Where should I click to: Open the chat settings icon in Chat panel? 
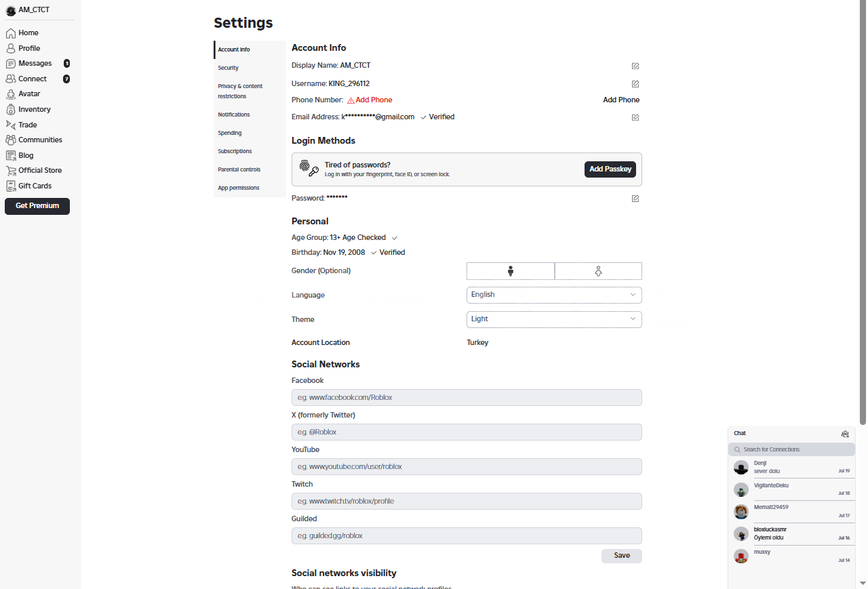(845, 434)
